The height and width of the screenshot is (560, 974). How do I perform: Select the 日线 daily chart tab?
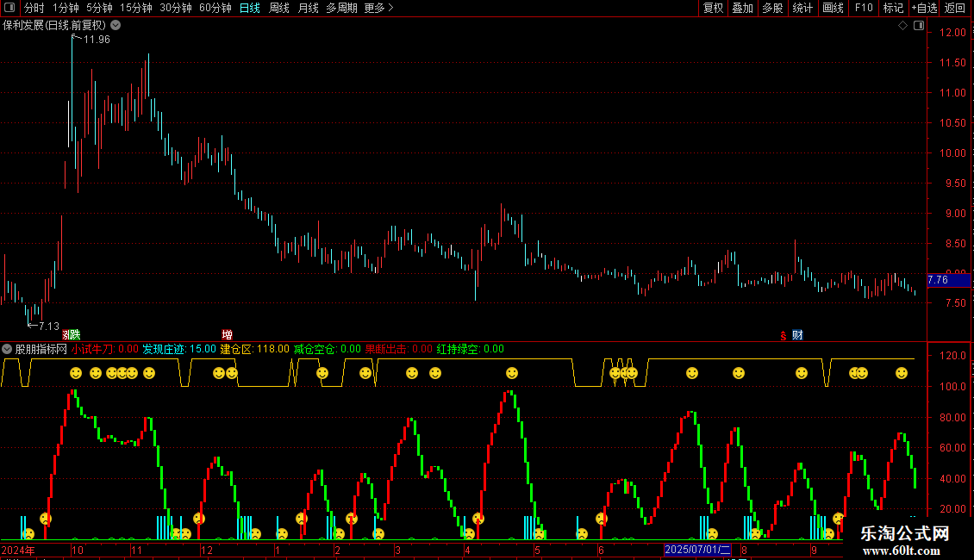(x=250, y=8)
